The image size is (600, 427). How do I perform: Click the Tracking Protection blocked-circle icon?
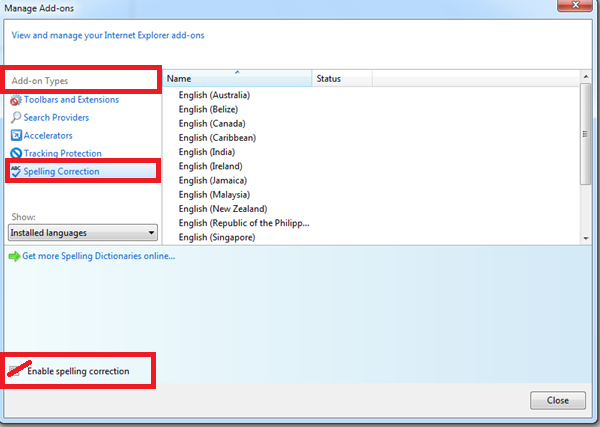(x=16, y=153)
